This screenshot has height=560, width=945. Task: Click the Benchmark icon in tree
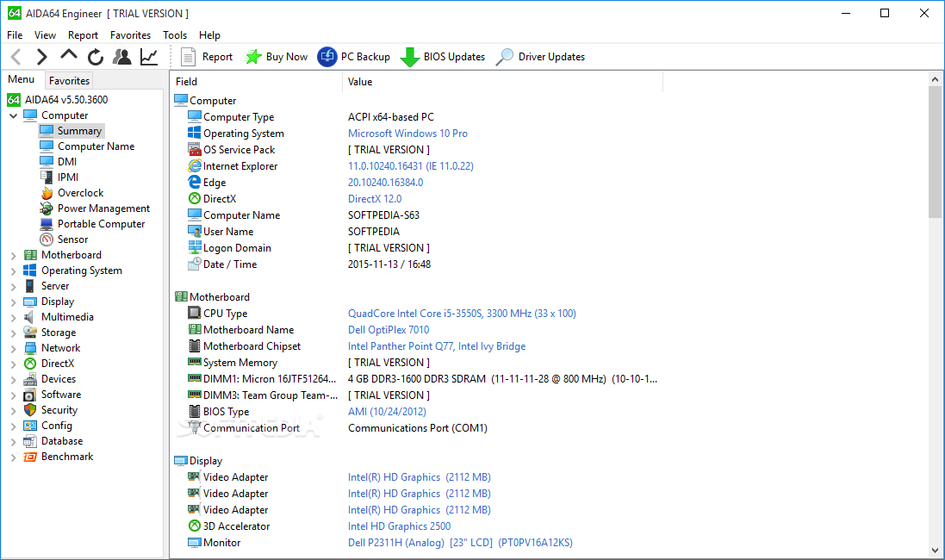[x=30, y=457]
